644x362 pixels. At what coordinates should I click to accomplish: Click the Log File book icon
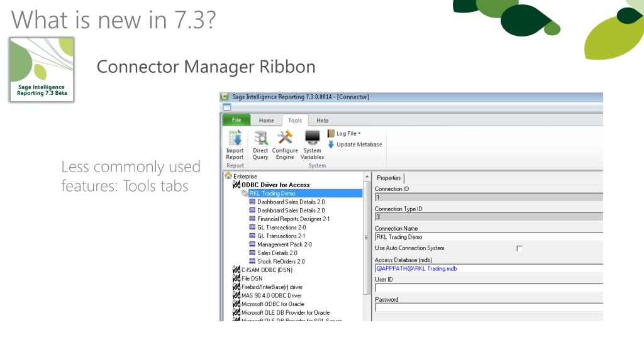pos(331,133)
